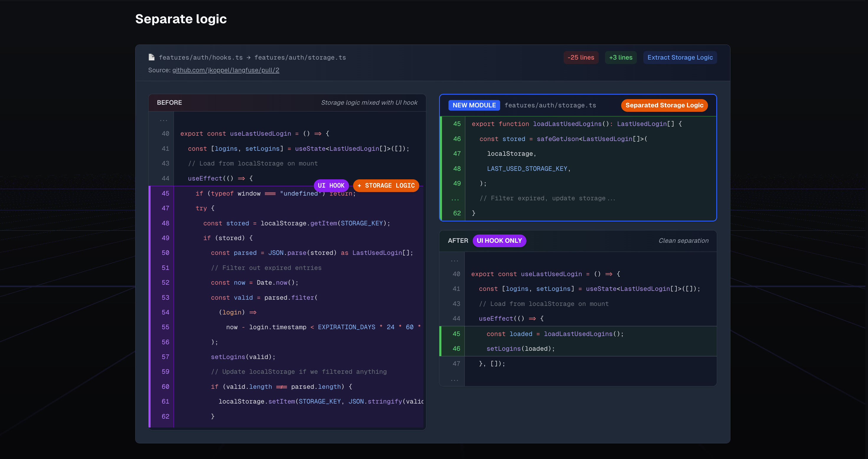Viewport: 868px width, 459px height.
Task: Expand collapsed lines above line 40 in BEFORE
Action: coord(164,120)
